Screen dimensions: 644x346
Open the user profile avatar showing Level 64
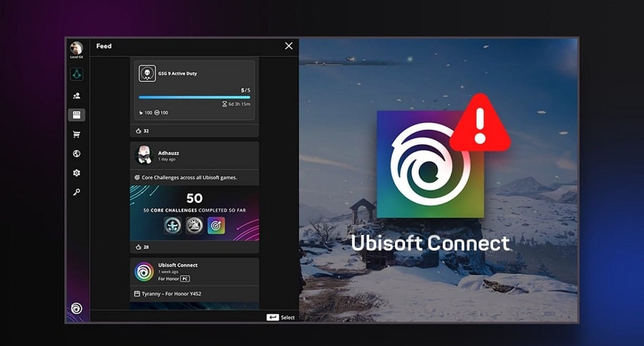point(77,48)
